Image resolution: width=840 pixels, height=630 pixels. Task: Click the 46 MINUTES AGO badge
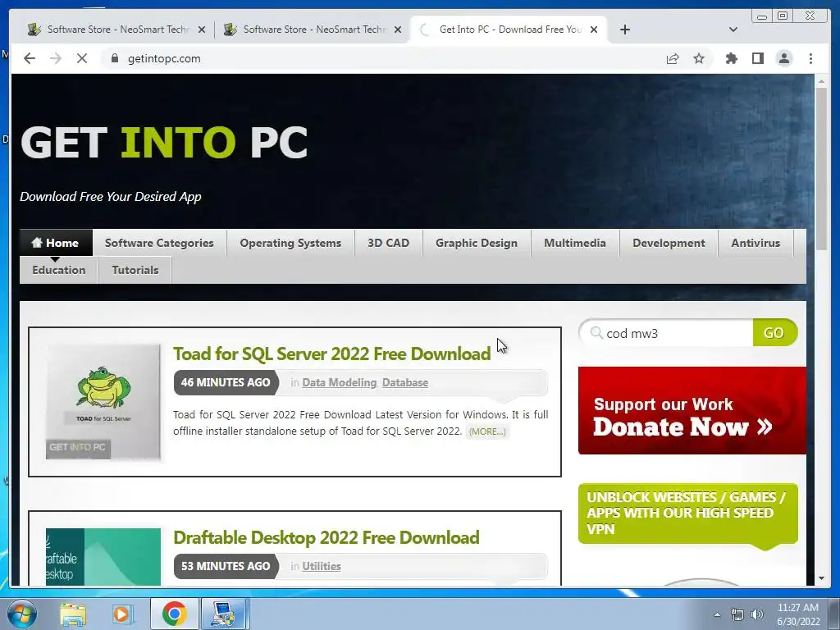point(226,382)
